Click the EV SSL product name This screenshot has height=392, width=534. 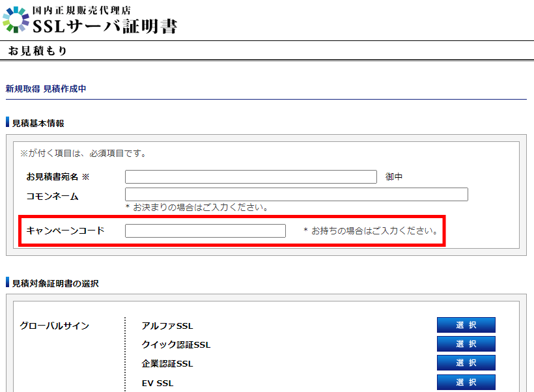coord(158,383)
